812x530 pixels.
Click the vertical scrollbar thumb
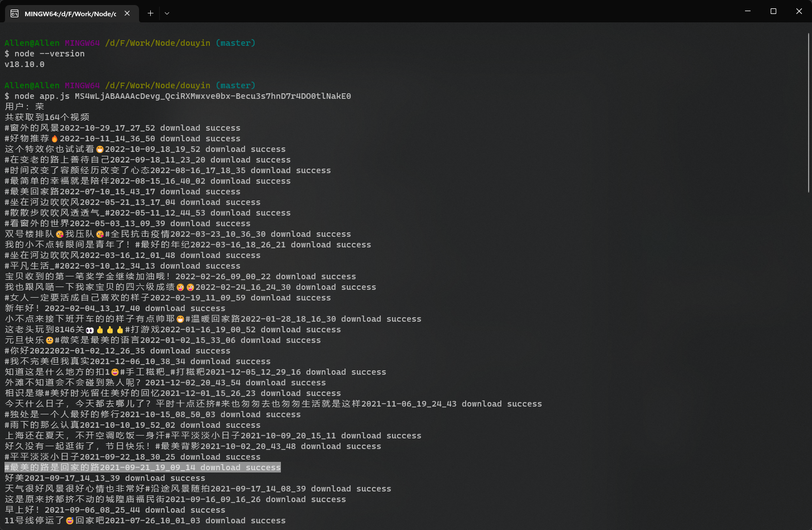point(808,112)
